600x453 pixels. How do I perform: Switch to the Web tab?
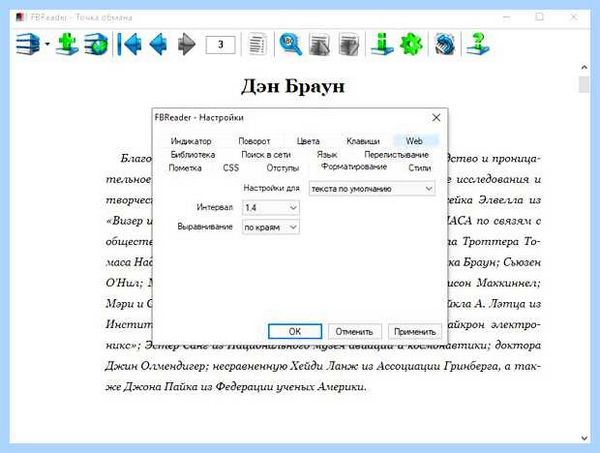pyautogui.click(x=414, y=141)
